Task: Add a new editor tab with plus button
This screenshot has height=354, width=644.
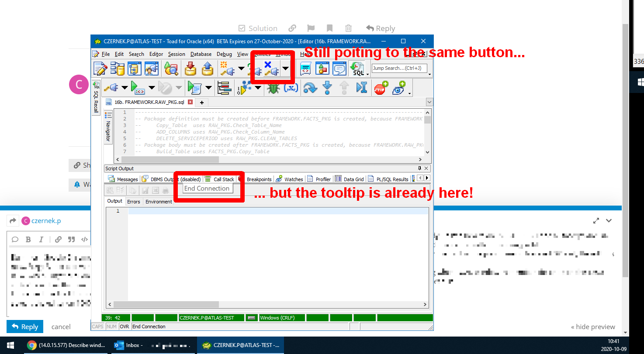Action: [202, 102]
